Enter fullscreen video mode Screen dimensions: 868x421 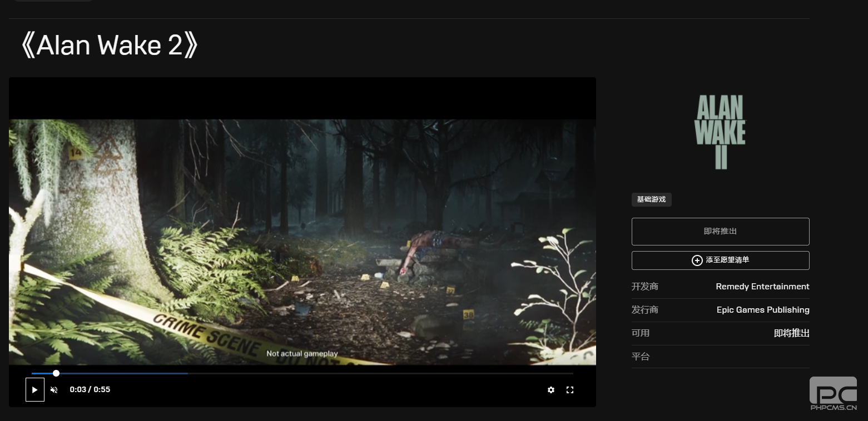pyautogui.click(x=569, y=390)
